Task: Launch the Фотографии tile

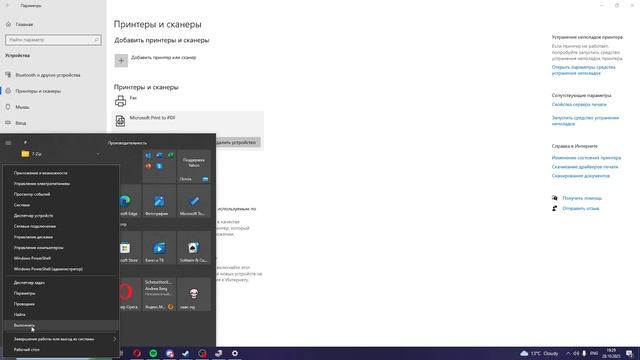Action: 159,200
